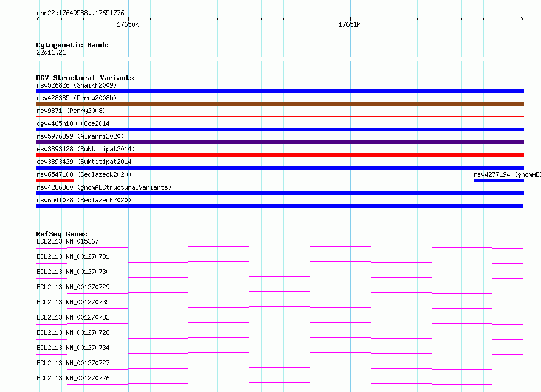Click the 22q11.21 band label
Image resolution: width=541 pixels, height=392 pixels.
[51, 52]
